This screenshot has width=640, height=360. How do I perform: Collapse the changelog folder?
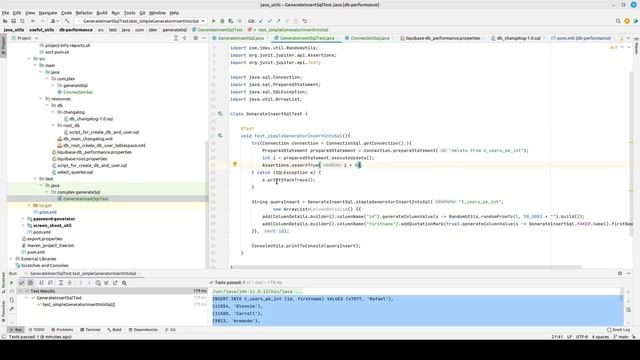[53, 112]
